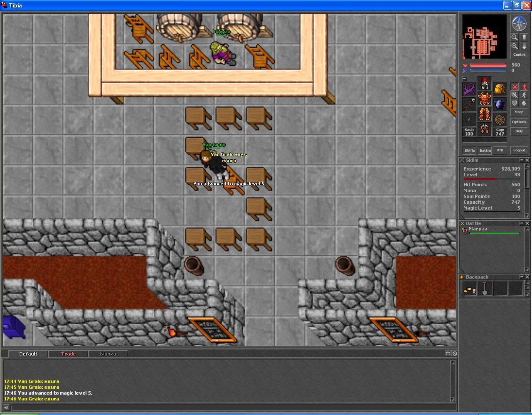Screen dimensions: 532x415
Task: Minimize the Battle panel
Action: pos(522,223)
